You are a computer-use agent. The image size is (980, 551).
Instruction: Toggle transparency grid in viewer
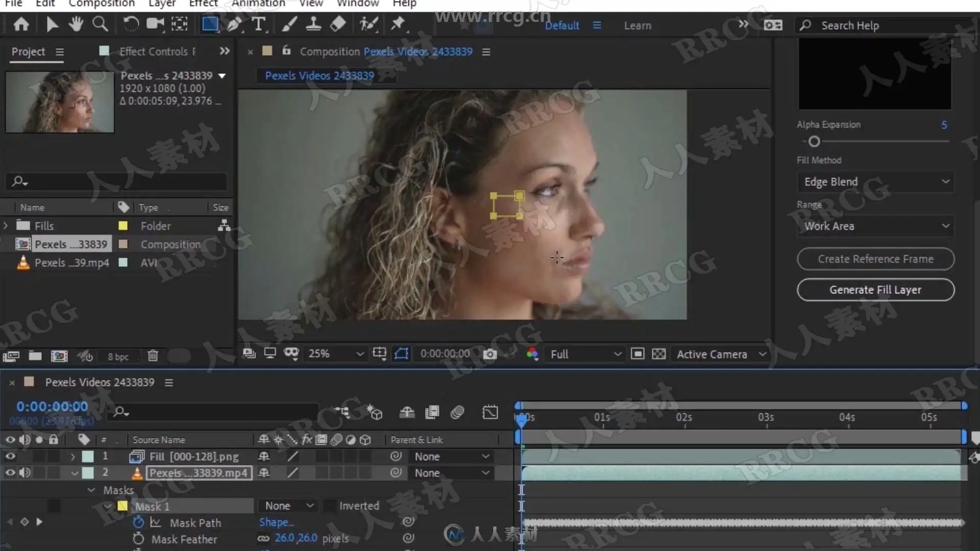coord(659,354)
